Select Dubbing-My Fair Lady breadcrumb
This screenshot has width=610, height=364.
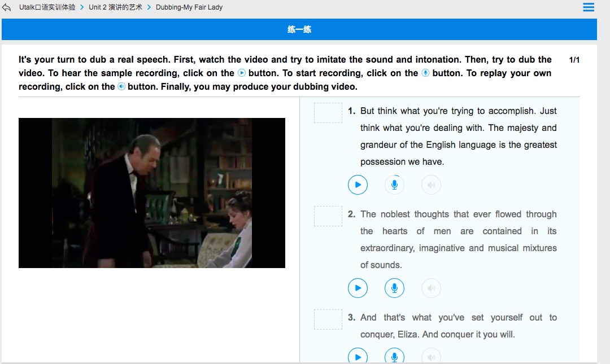pos(189,7)
